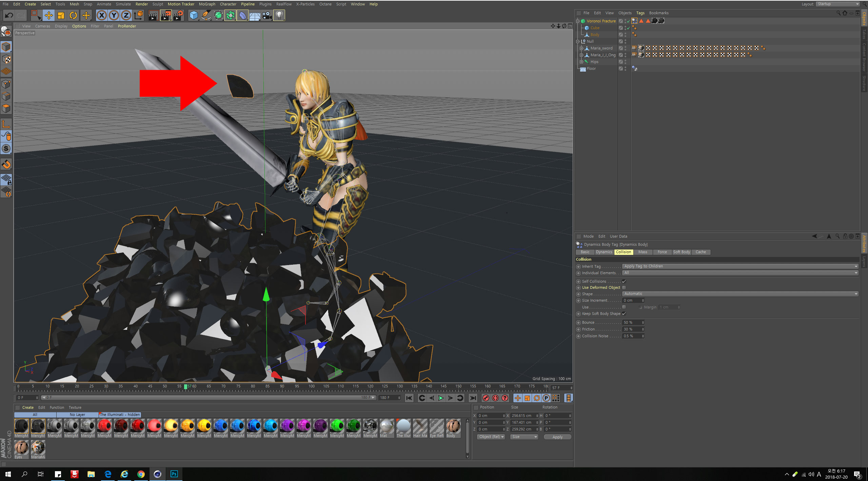Open the Tags menu in Object Manager
The height and width of the screenshot is (481, 868).
point(640,13)
